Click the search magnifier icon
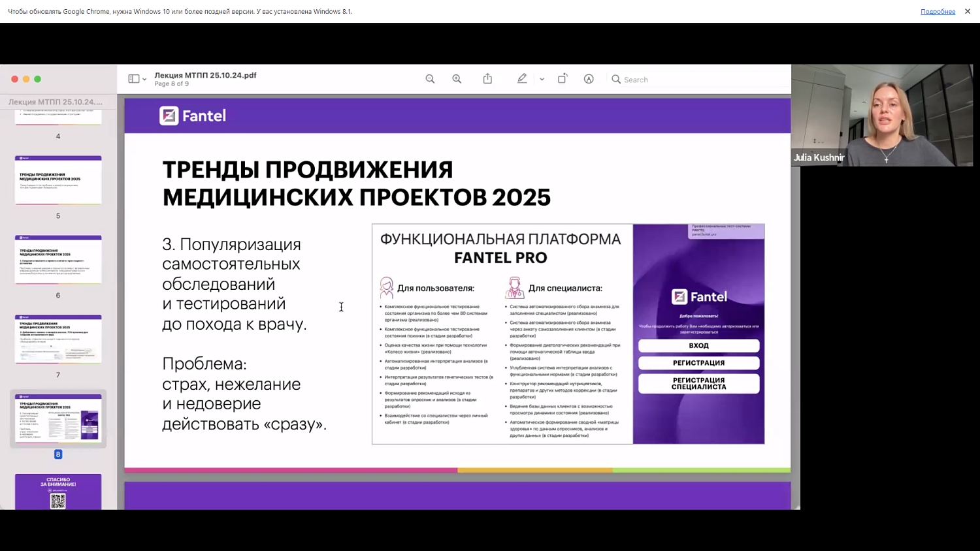 pyautogui.click(x=616, y=79)
